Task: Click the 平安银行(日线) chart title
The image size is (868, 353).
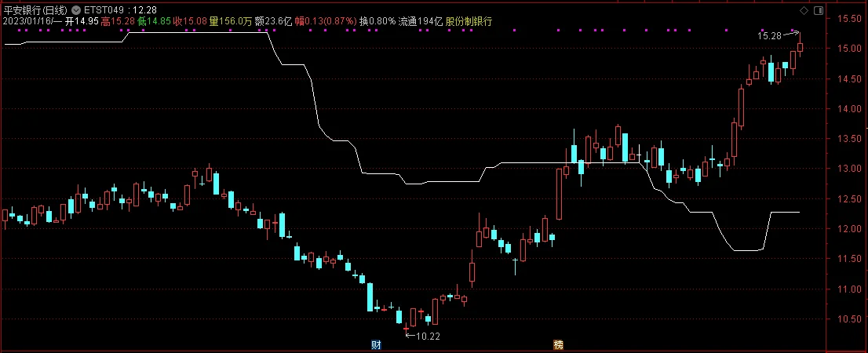Action: point(35,10)
